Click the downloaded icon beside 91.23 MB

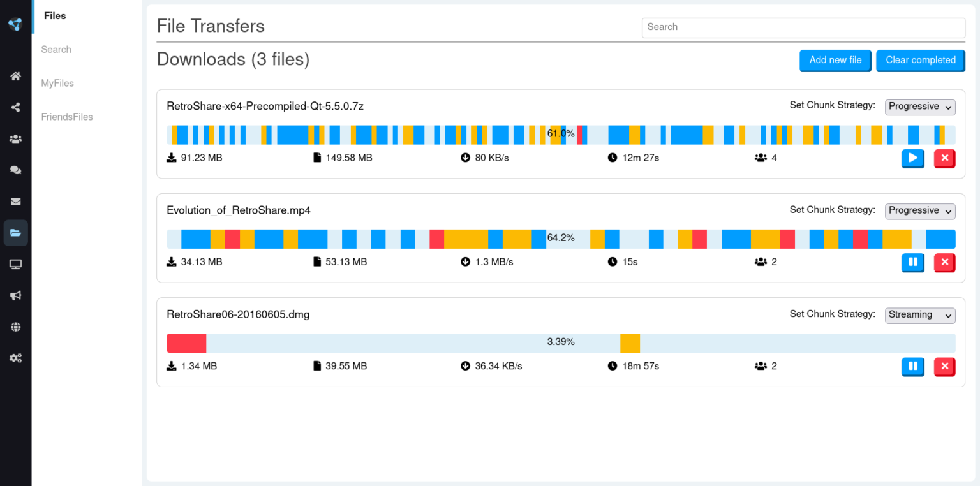(x=171, y=158)
